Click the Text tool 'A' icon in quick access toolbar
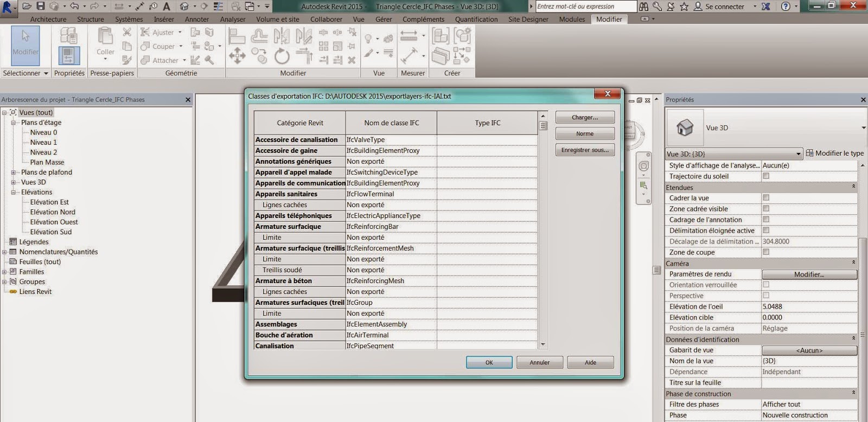This screenshot has width=868, height=422. pyautogui.click(x=167, y=7)
